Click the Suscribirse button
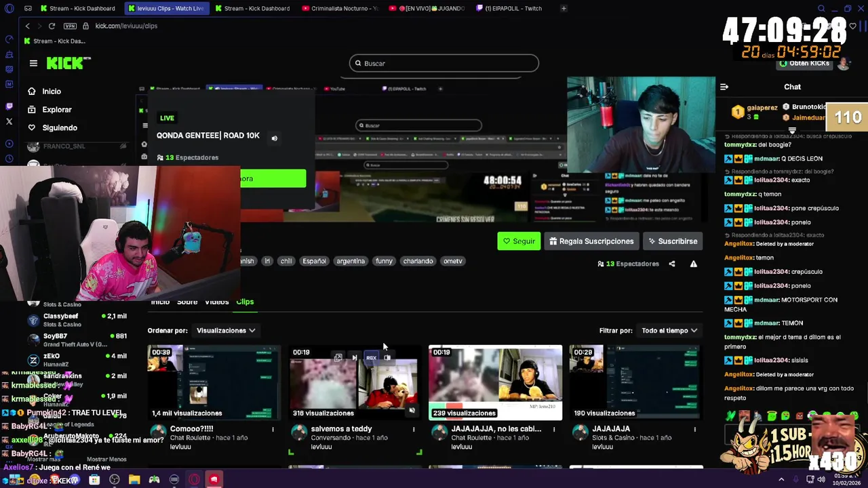The image size is (868, 488). coord(672,241)
